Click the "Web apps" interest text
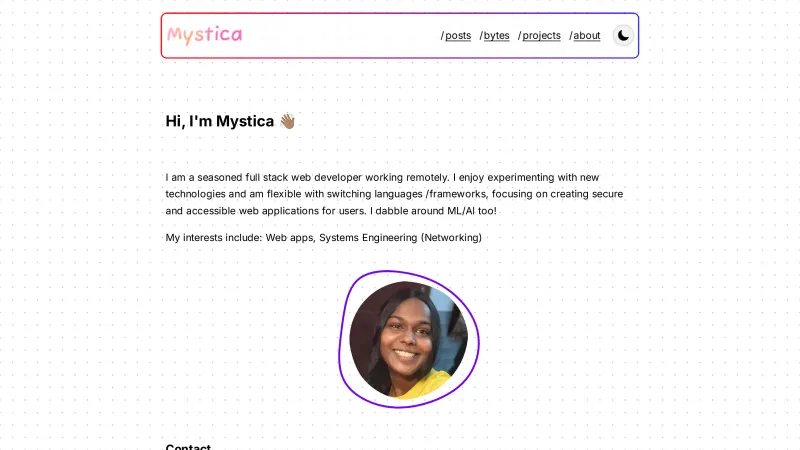Image resolution: width=800 pixels, height=450 pixels. tap(289, 238)
